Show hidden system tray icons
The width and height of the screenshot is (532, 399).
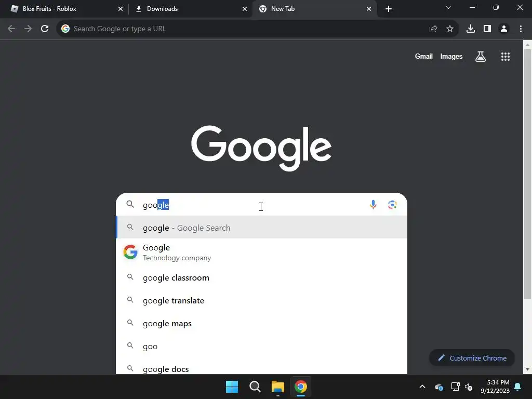(422, 387)
